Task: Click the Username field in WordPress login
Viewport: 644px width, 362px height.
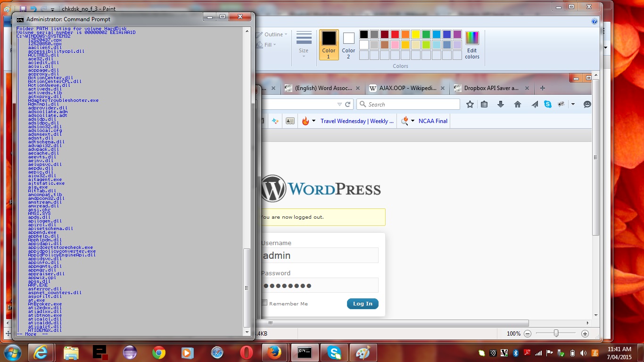Action: (x=320, y=255)
